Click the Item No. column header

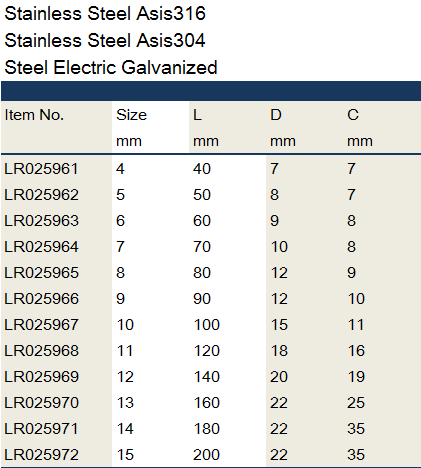34,115
